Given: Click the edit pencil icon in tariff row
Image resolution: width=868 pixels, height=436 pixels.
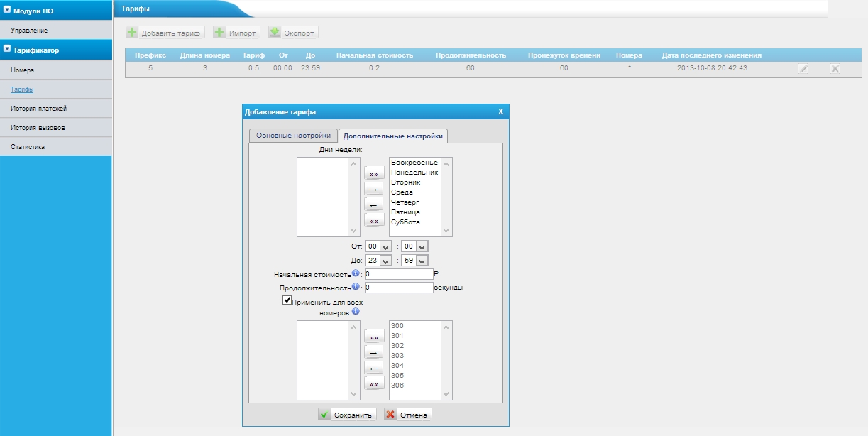Looking at the screenshot, I should (803, 69).
